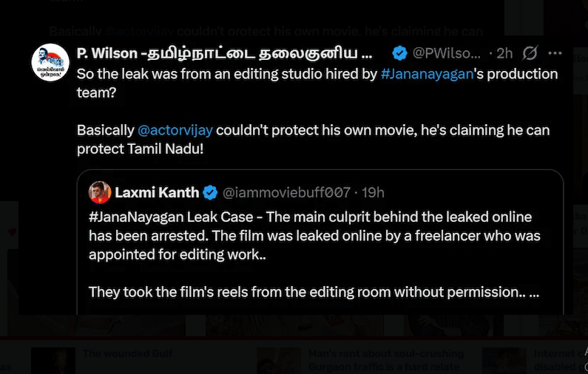Click the Laxmi Kanth author name
Image resolution: width=588 pixels, height=374 pixels.
click(157, 192)
